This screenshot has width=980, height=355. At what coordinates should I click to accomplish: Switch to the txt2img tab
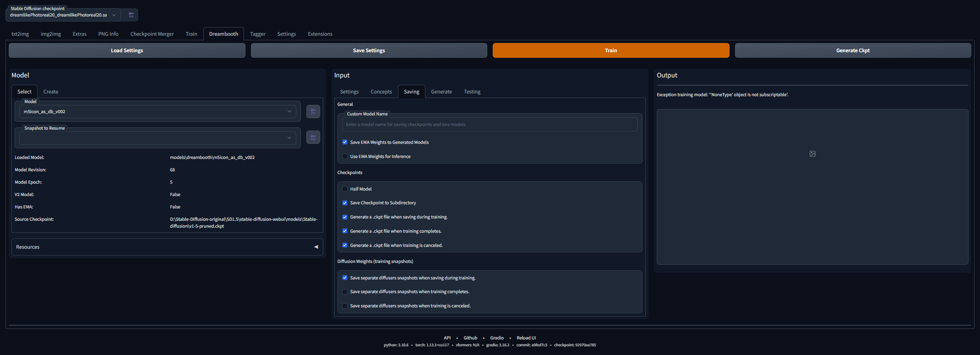(x=20, y=34)
